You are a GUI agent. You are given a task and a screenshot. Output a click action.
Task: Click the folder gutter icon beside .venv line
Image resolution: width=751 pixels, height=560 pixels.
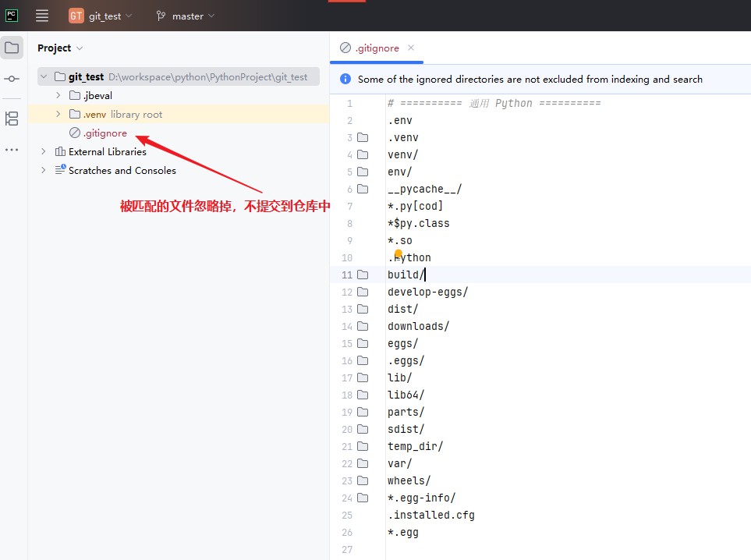363,137
